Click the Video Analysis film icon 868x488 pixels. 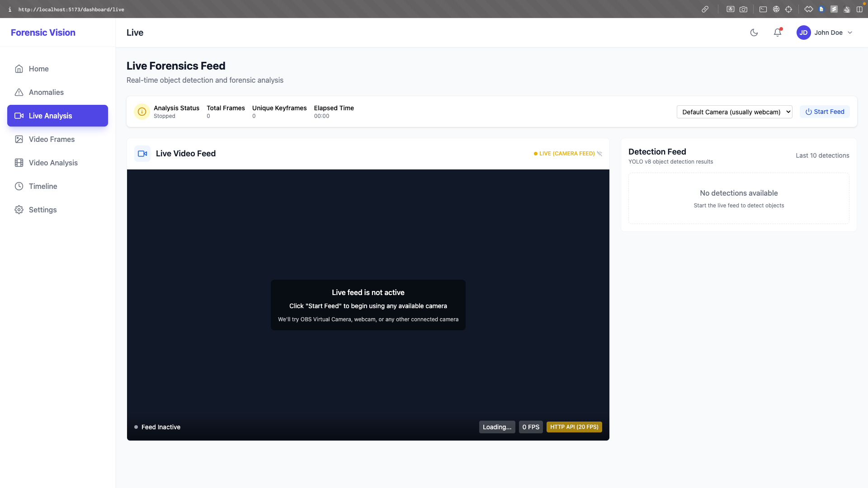point(19,163)
